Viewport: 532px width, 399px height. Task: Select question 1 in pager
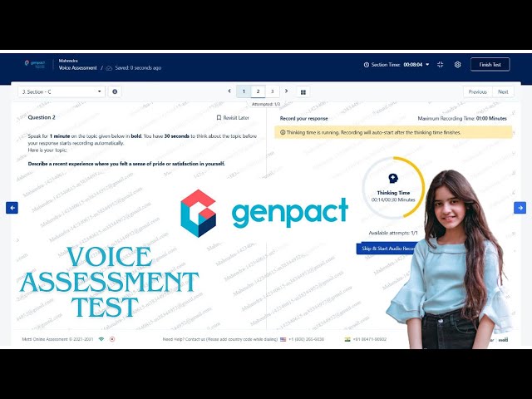tap(244, 91)
